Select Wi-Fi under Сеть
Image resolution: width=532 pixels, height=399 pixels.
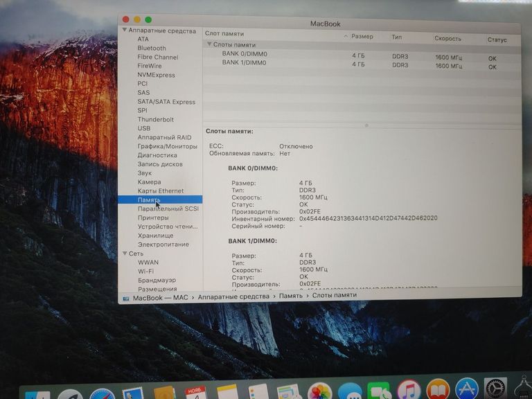[146, 271]
